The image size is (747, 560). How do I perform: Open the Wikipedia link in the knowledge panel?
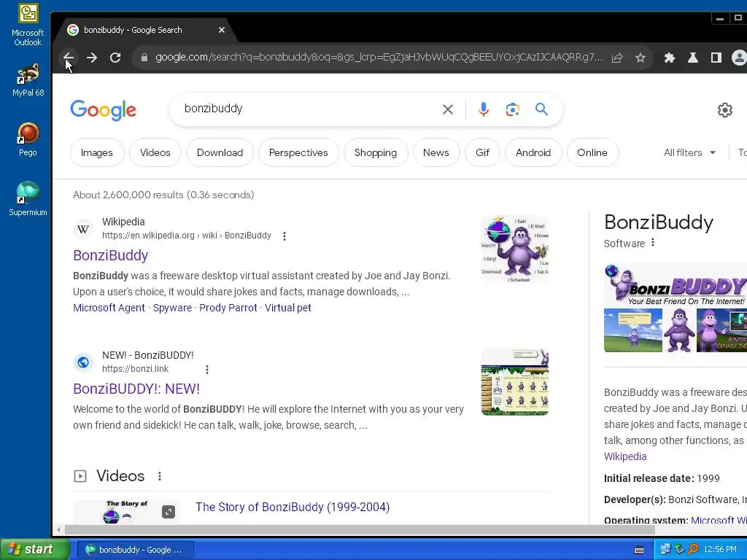pyautogui.click(x=625, y=456)
